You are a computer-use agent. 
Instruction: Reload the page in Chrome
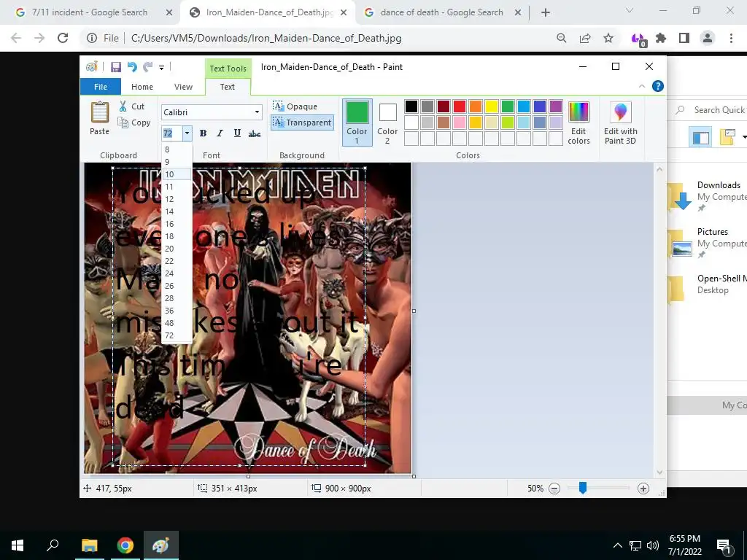tap(63, 38)
